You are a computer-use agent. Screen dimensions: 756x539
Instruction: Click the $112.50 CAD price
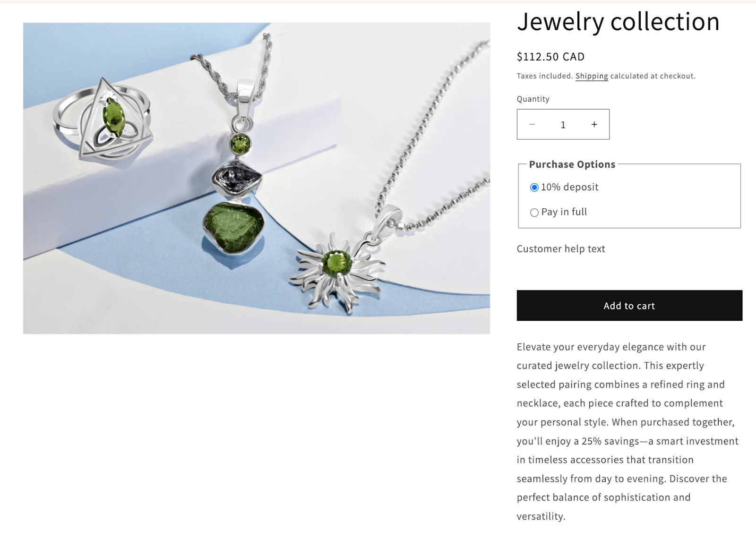pyautogui.click(x=550, y=57)
